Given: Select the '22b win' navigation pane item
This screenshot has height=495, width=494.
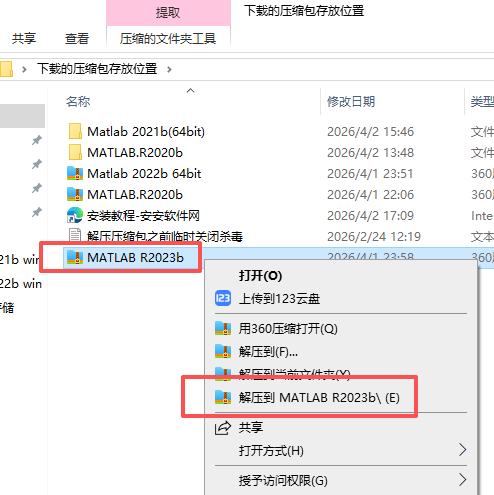Looking at the screenshot, I should click(x=21, y=284).
